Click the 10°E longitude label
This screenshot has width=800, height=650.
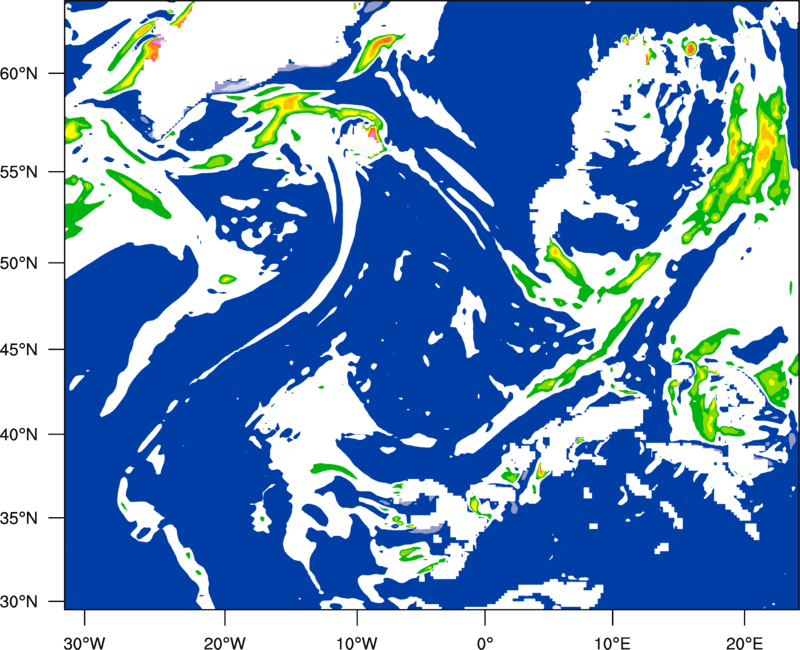pyautogui.click(x=612, y=642)
